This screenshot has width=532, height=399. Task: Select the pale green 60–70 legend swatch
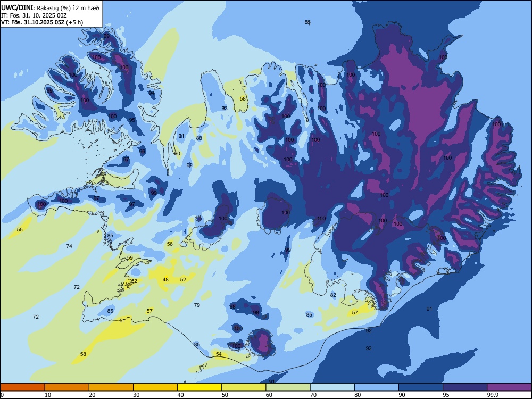pos(288,387)
